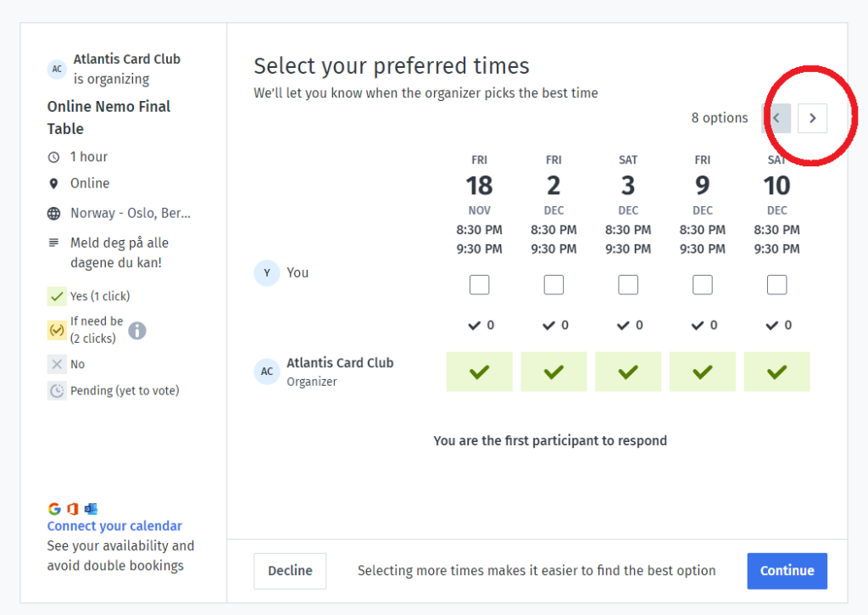
Task: Tick the checkbox for Fri 18 Nov
Action: (x=479, y=285)
